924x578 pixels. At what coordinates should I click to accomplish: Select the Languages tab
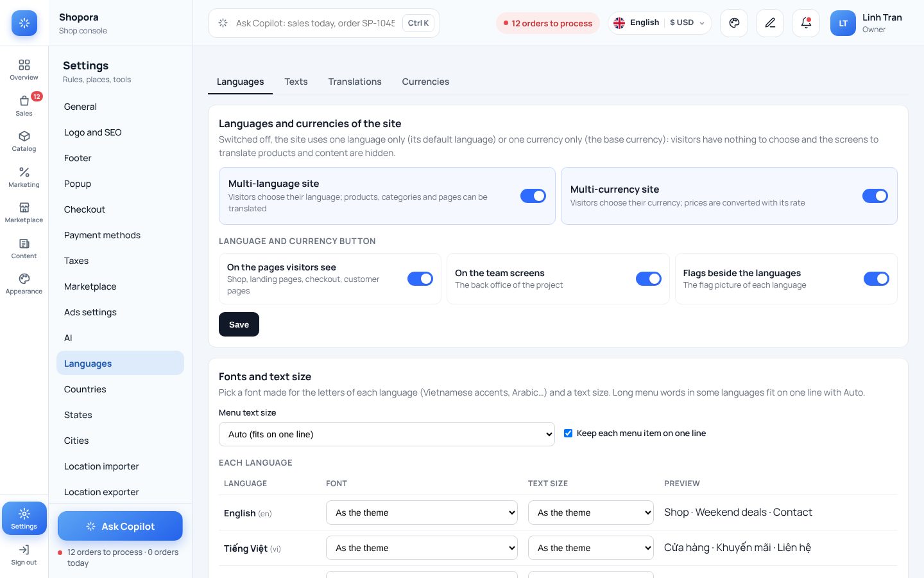(240, 82)
